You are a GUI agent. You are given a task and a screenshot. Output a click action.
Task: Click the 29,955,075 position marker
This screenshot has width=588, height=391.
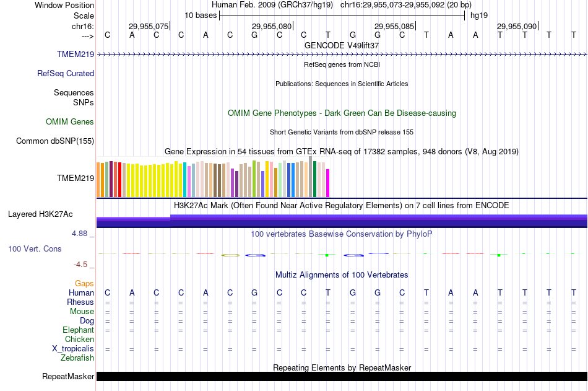[x=149, y=26]
